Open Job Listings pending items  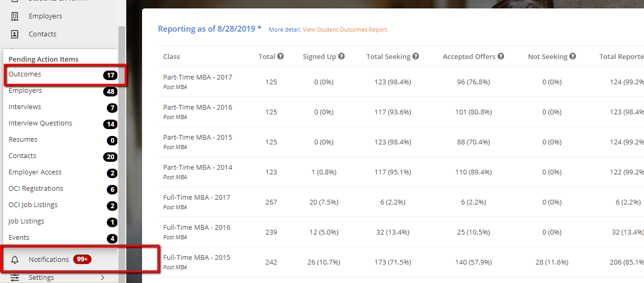(26, 221)
